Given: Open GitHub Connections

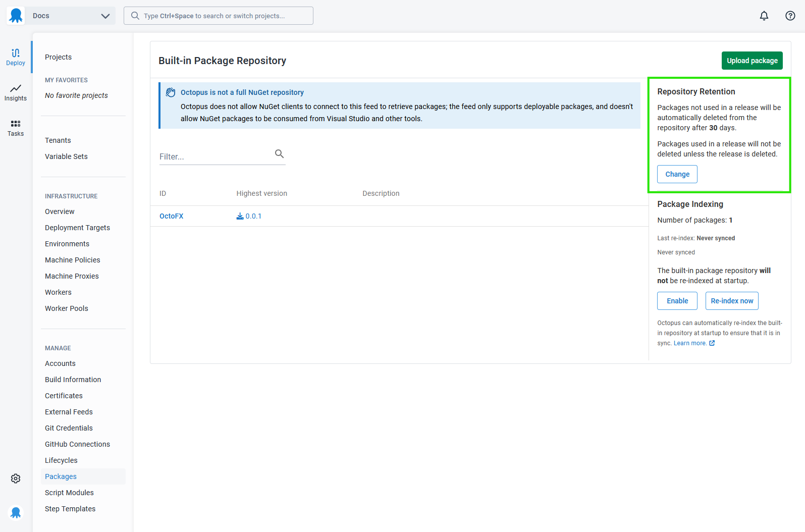Looking at the screenshot, I should click(x=77, y=444).
